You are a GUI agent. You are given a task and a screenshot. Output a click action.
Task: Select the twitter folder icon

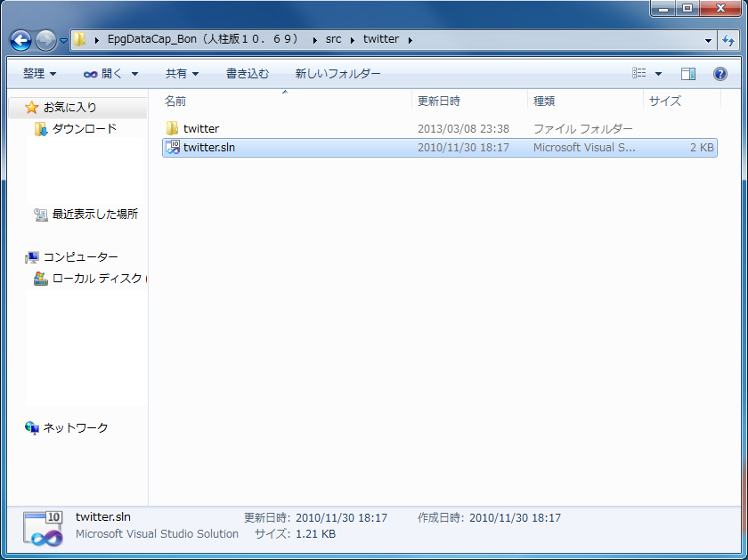pyautogui.click(x=172, y=128)
